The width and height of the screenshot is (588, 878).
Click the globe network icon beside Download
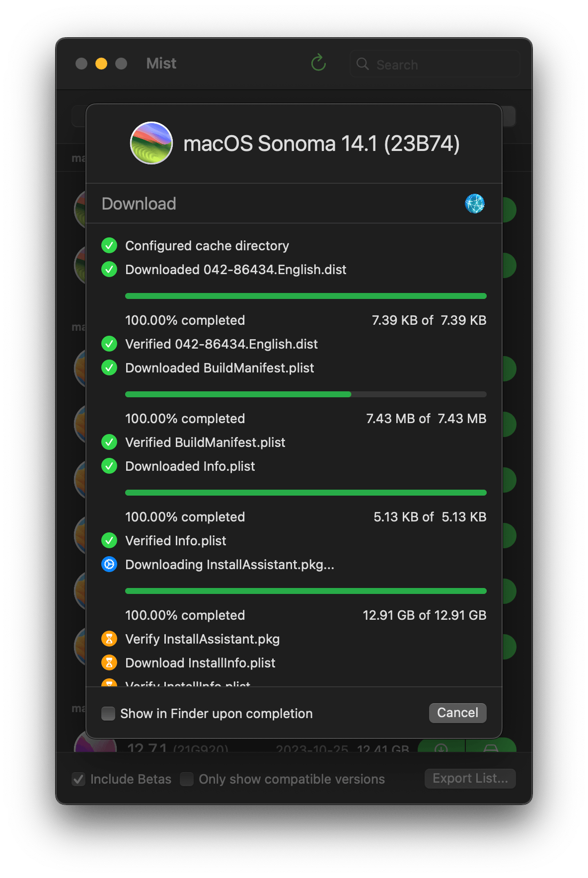[x=475, y=204]
